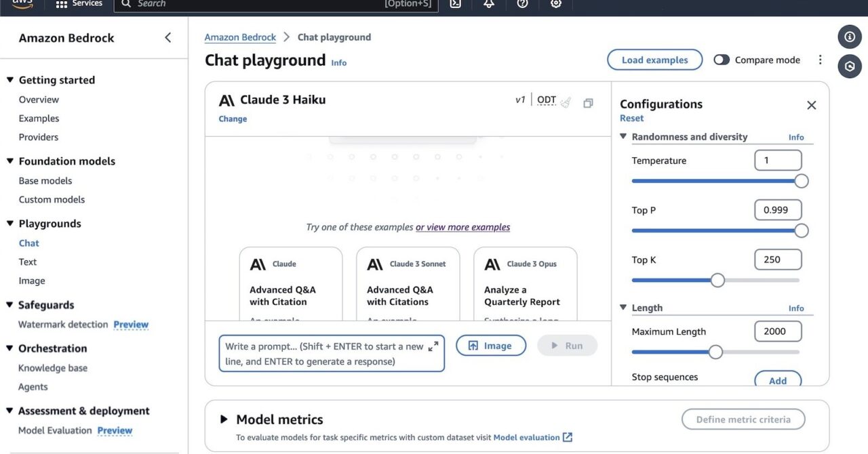The width and height of the screenshot is (868, 454).
Task: Click the info circle icon at right edge
Action: [x=850, y=37]
